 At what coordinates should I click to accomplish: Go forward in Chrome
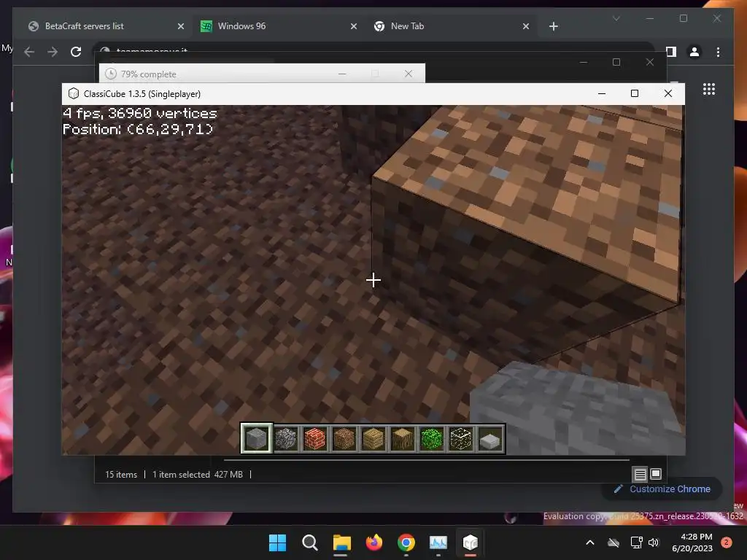pyautogui.click(x=53, y=52)
